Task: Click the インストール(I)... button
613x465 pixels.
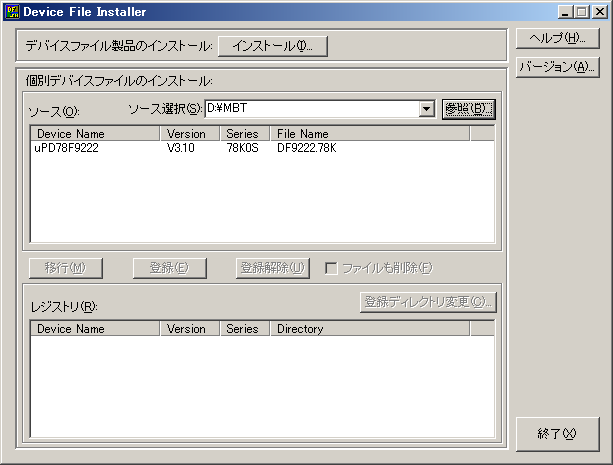Action: pos(272,46)
